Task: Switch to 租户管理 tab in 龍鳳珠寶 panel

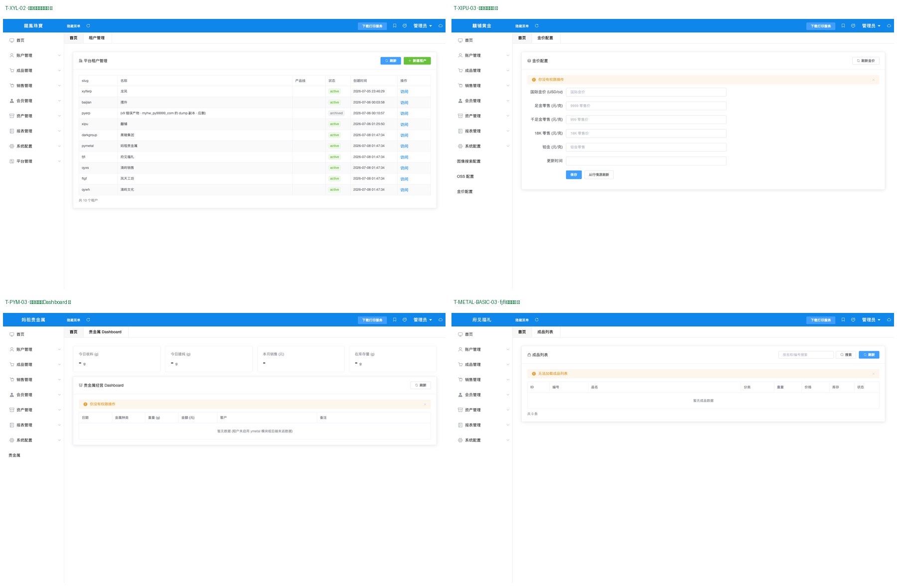Action: click(x=97, y=38)
